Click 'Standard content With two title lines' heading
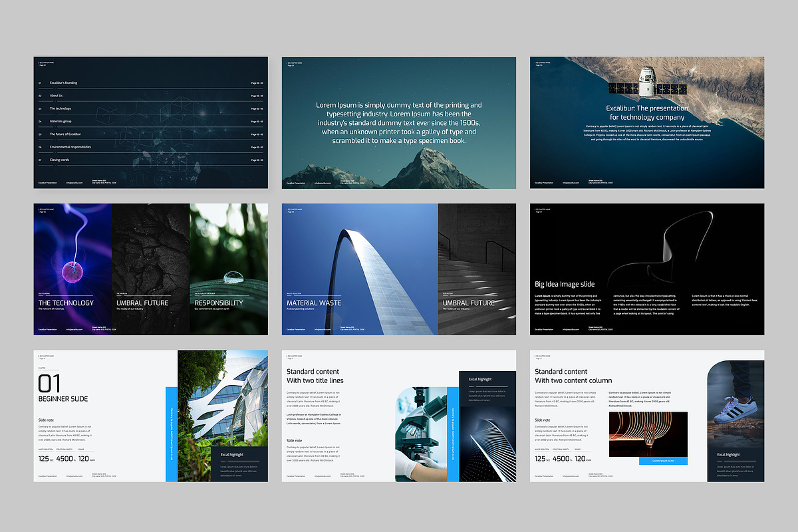The image size is (798, 532). tap(315, 376)
